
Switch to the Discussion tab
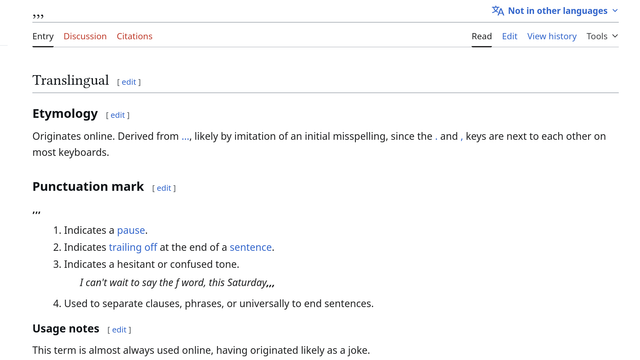tap(85, 36)
